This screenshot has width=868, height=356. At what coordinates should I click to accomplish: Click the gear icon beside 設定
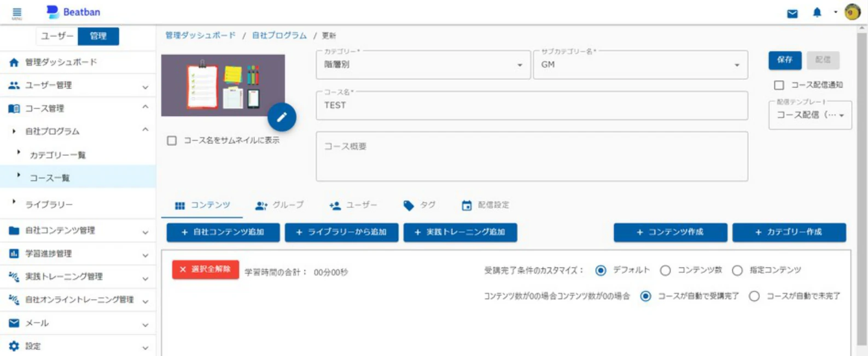[x=14, y=346]
